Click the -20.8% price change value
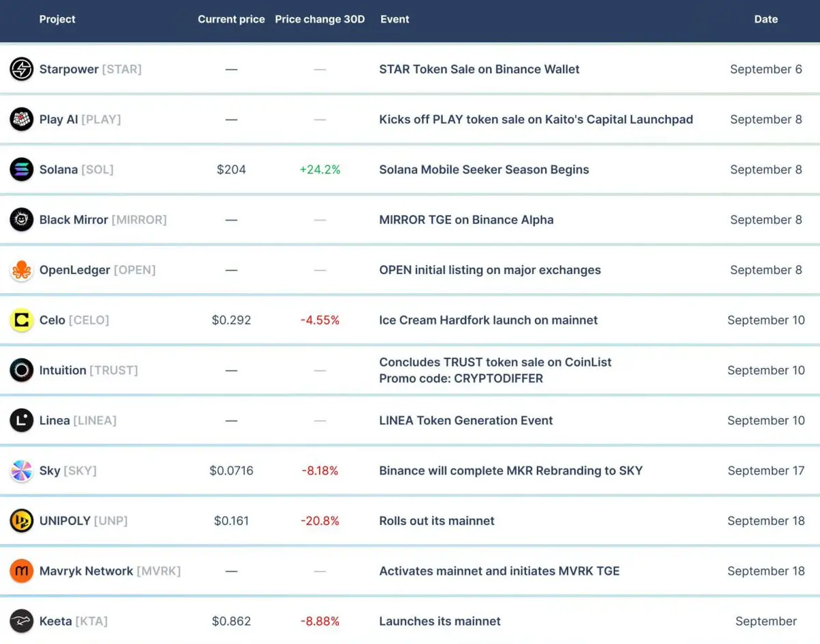Viewport: 820px width, 644px height. 320,521
